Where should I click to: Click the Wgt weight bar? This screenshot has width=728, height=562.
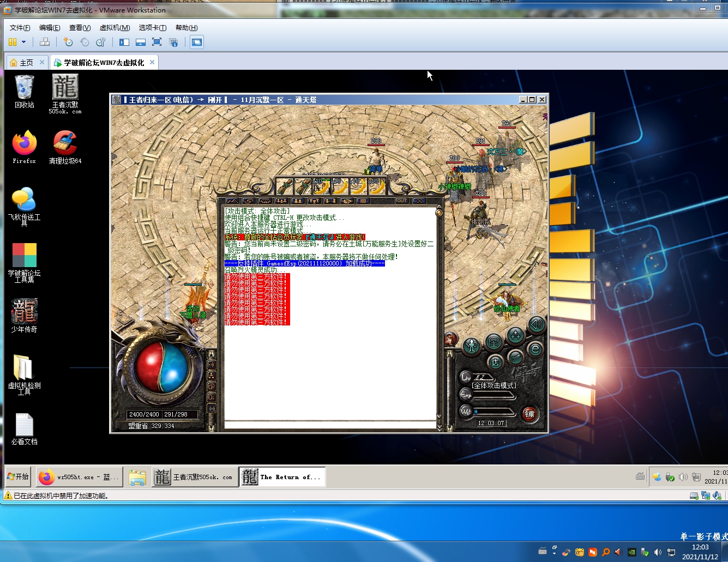[495, 412]
